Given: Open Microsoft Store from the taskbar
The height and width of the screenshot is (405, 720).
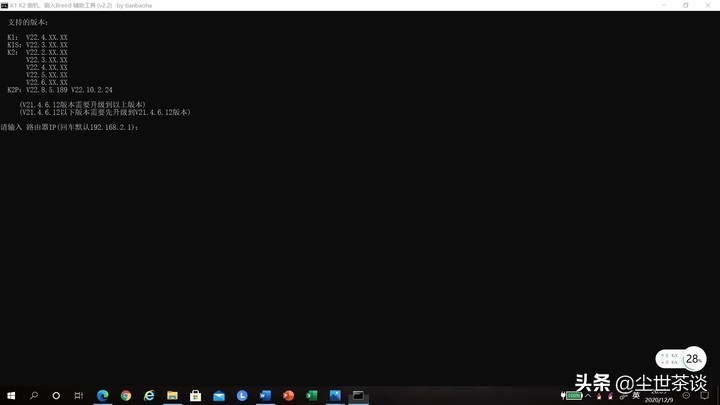Looking at the screenshot, I should tap(196, 395).
